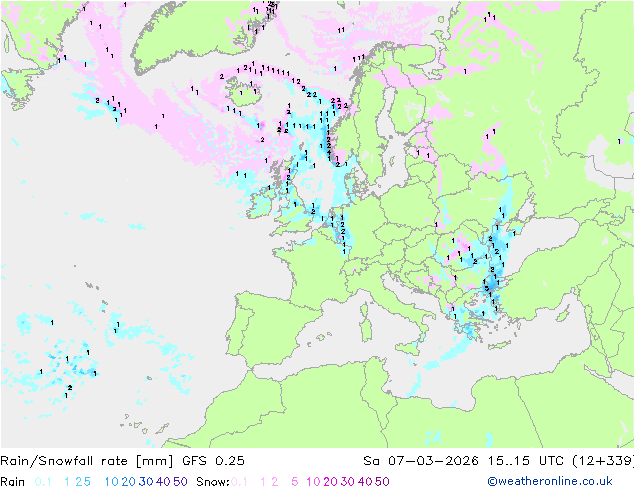Select the 'Sa 07-03-2026 15..15 UTC' timestamp
This screenshot has width=634, height=490.
[x=463, y=461]
